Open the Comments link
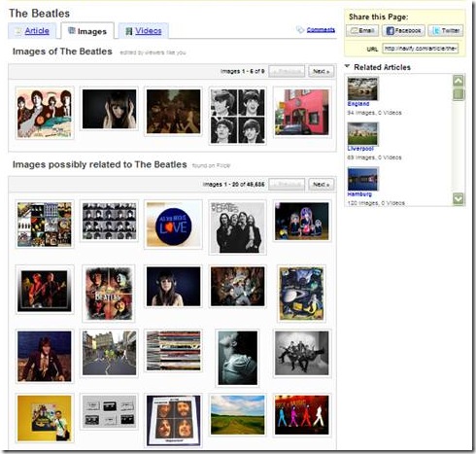 [321, 30]
